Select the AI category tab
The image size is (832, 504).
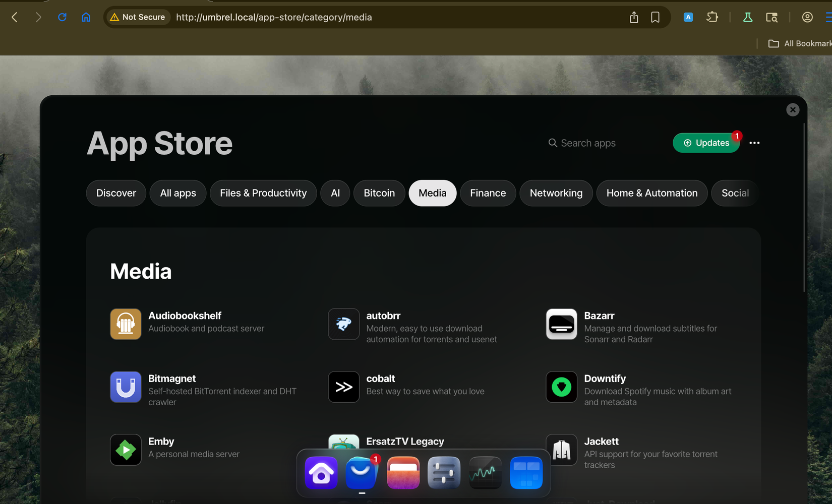coord(335,193)
